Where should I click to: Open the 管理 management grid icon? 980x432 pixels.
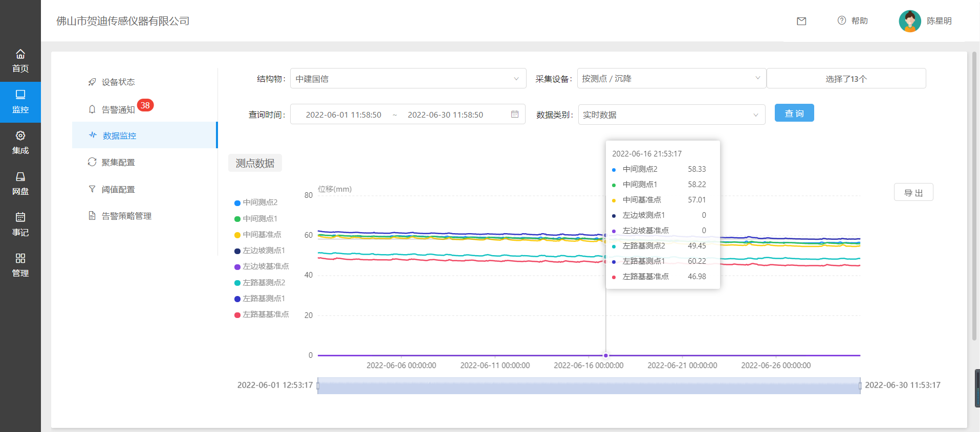[20, 259]
